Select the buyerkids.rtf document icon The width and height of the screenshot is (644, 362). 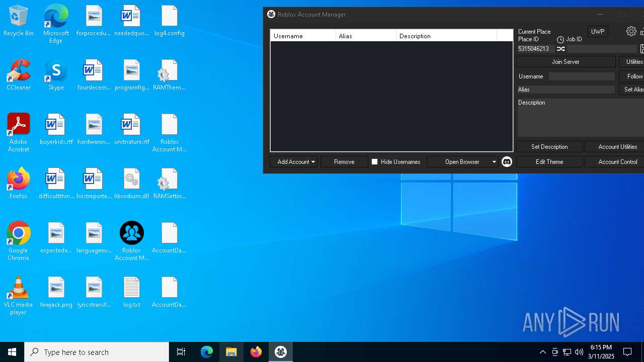click(x=56, y=130)
